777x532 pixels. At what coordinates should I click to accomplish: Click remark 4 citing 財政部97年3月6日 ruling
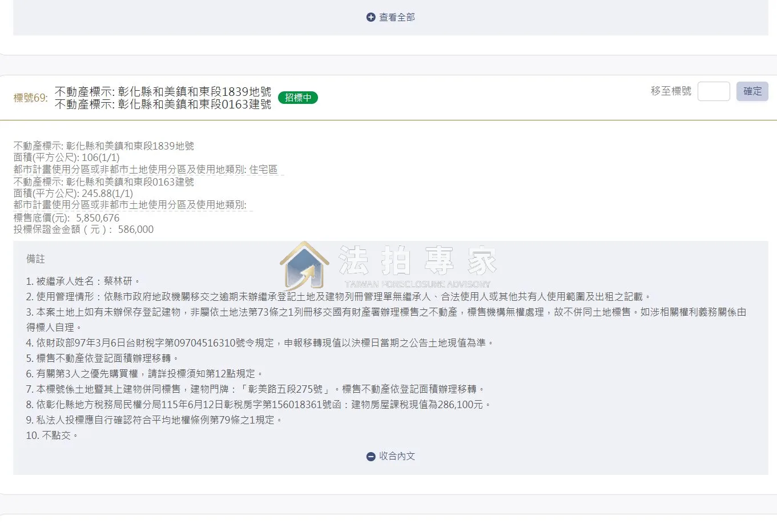pyautogui.click(x=260, y=342)
